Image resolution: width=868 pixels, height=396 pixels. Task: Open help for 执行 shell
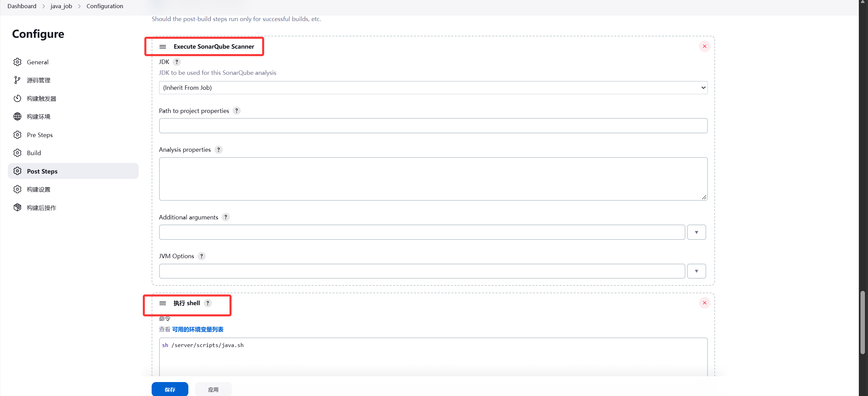tap(208, 303)
